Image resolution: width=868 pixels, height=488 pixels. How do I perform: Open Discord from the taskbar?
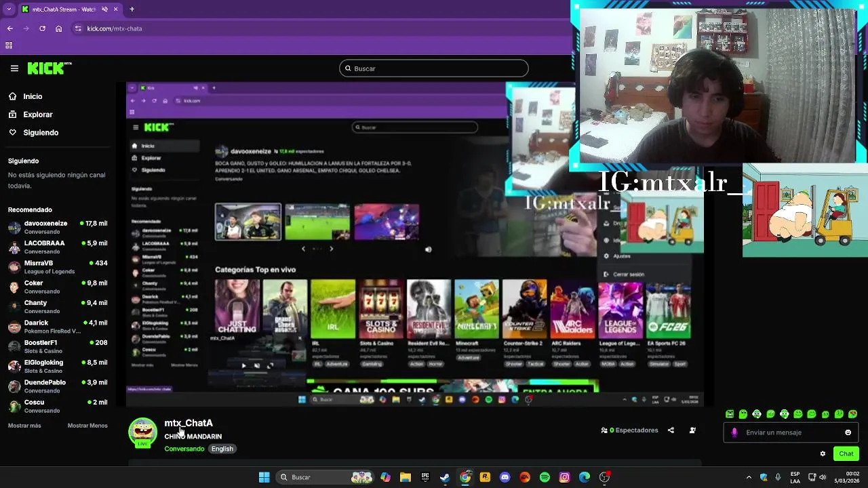[x=505, y=477]
